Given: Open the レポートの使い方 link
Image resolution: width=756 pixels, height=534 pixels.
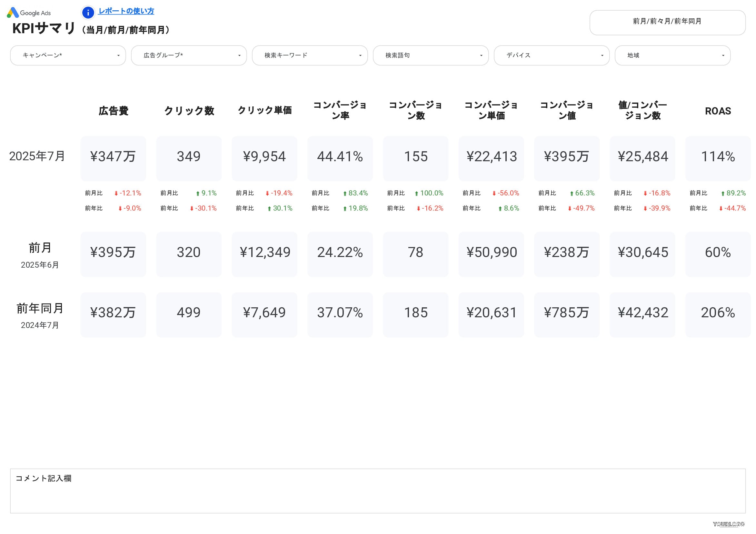Looking at the screenshot, I should (x=126, y=11).
